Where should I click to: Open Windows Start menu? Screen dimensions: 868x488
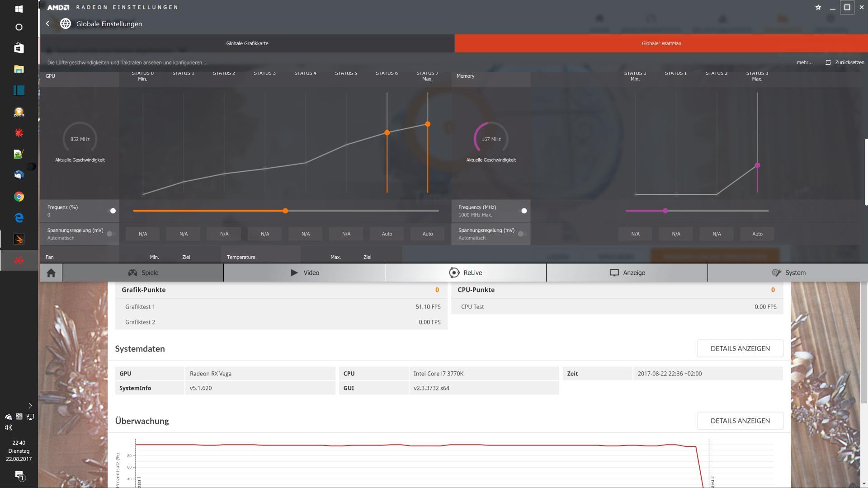click(x=19, y=9)
